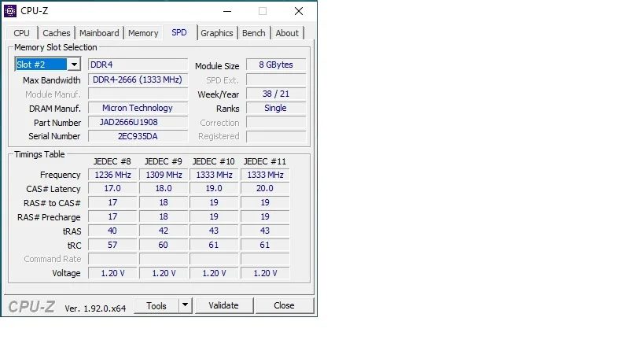Minimize the CPU-Z window
The image size is (644, 362).
pos(227,11)
